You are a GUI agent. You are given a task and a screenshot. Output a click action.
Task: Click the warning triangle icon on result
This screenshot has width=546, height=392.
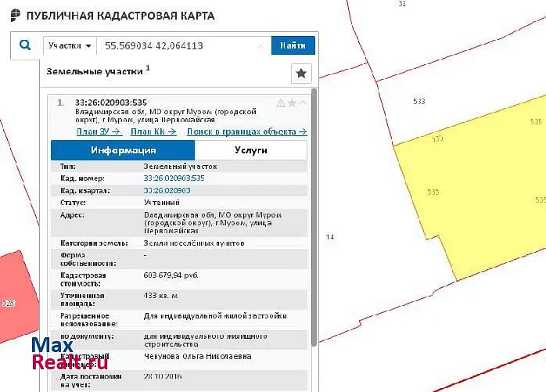click(280, 103)
